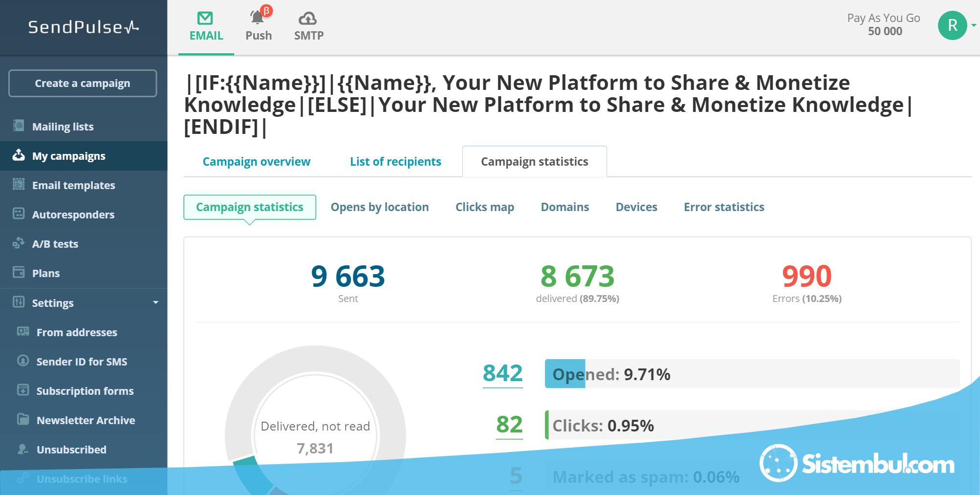Click the Opened 9.71% progress bar
The image size is (980, 495).
tap(752, 374)
